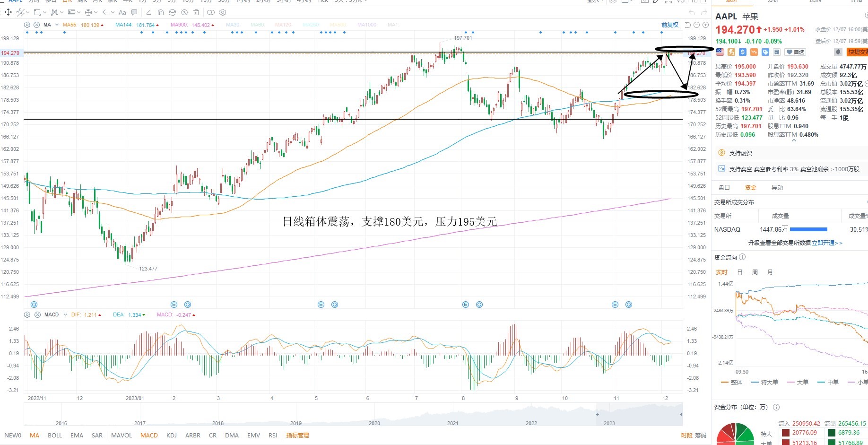Enable the magnet snap tool
This screenshot has height=445, width=868.
point(161,12)
